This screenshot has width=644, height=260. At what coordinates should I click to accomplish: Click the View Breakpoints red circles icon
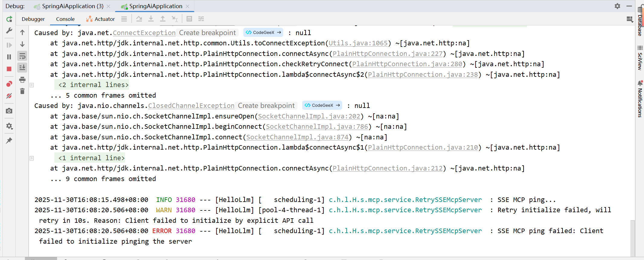9,84
